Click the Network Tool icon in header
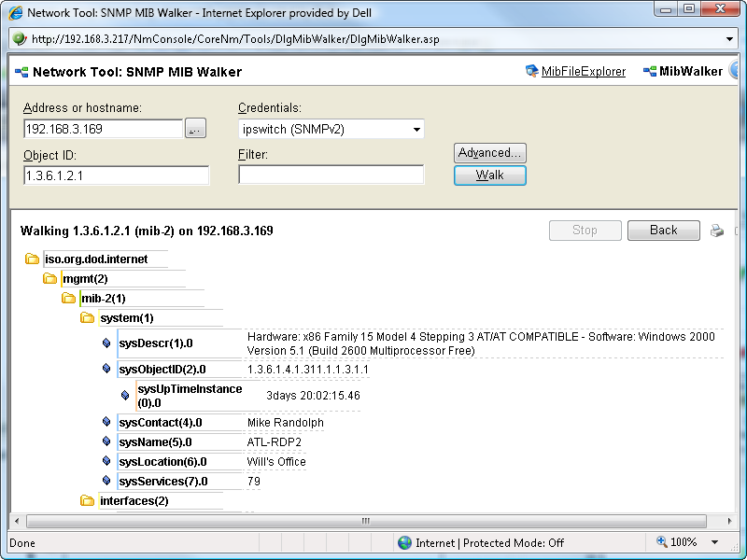 coord(20,72)
